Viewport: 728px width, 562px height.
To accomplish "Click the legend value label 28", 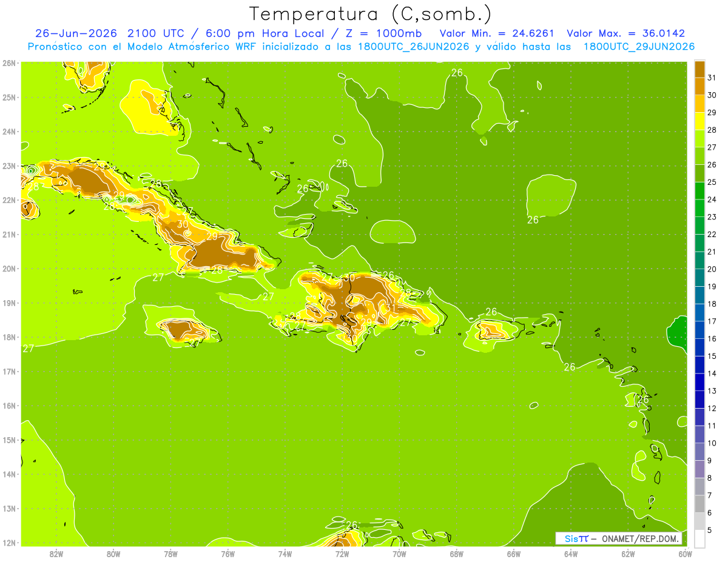I will [712, 130].
